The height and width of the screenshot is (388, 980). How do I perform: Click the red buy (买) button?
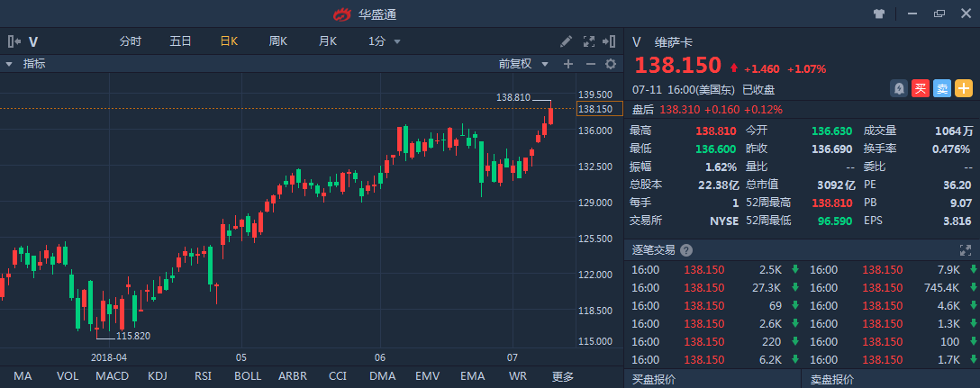tap(920, 89)
